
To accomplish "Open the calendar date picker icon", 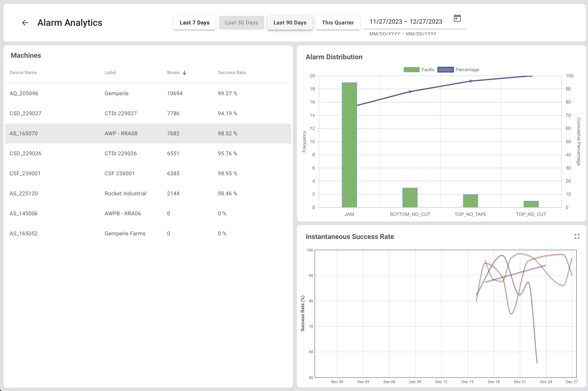I will (457, 18).
